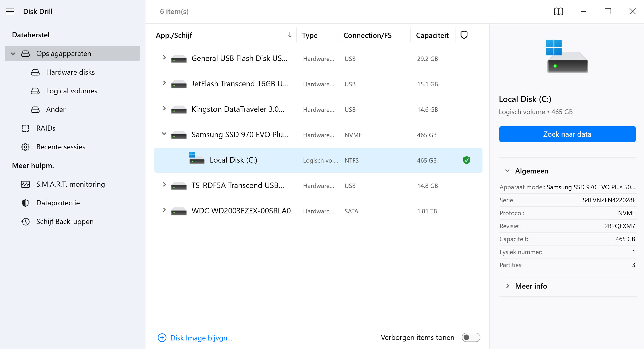Image resolution: width=644 pixels, height=349 pixels.
Task: Click the WDC WD2003FZEX drive icon
Action: (179, 211)
